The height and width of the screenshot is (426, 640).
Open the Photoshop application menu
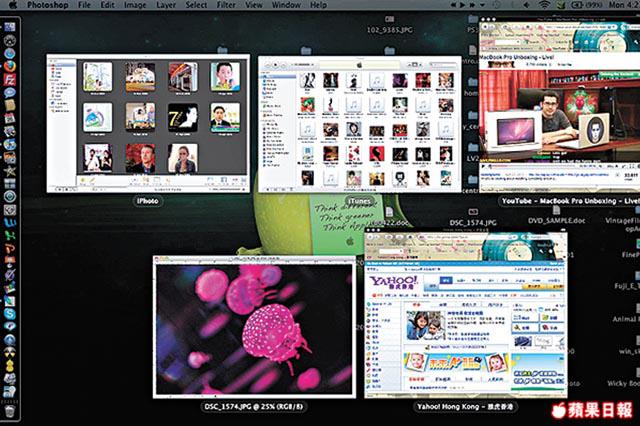pos(47,5)
